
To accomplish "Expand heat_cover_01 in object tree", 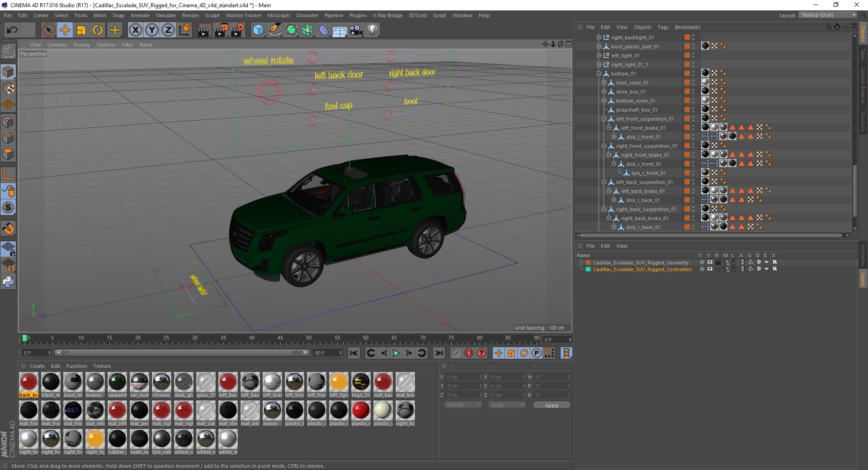I will coord(604,83).
